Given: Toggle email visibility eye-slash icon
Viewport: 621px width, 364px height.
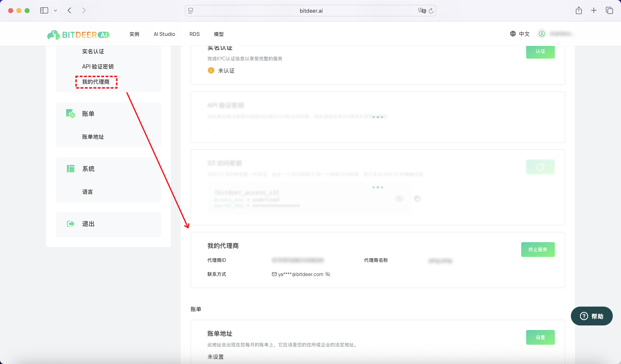Looking at the screenshot, I should pos(328,274).
